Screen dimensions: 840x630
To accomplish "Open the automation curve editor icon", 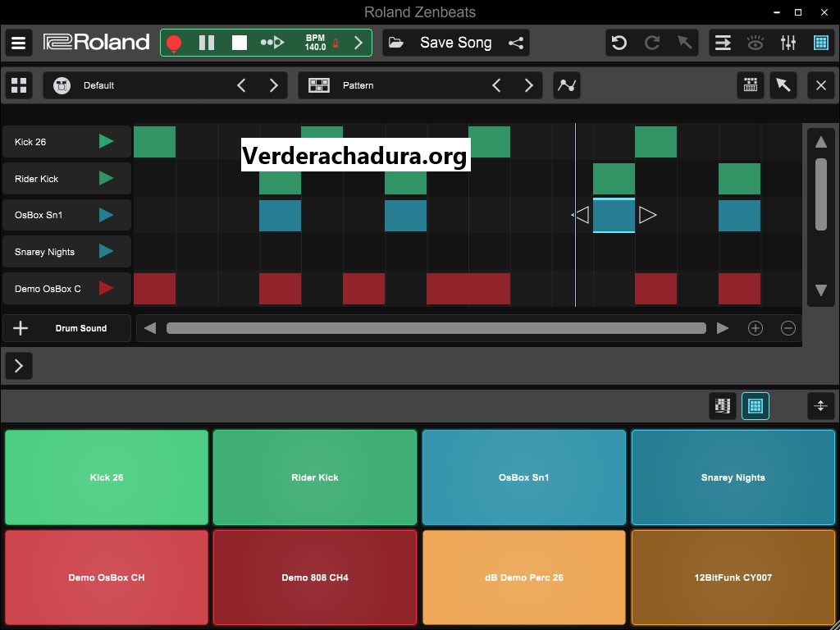I will (x=567, y=85).
